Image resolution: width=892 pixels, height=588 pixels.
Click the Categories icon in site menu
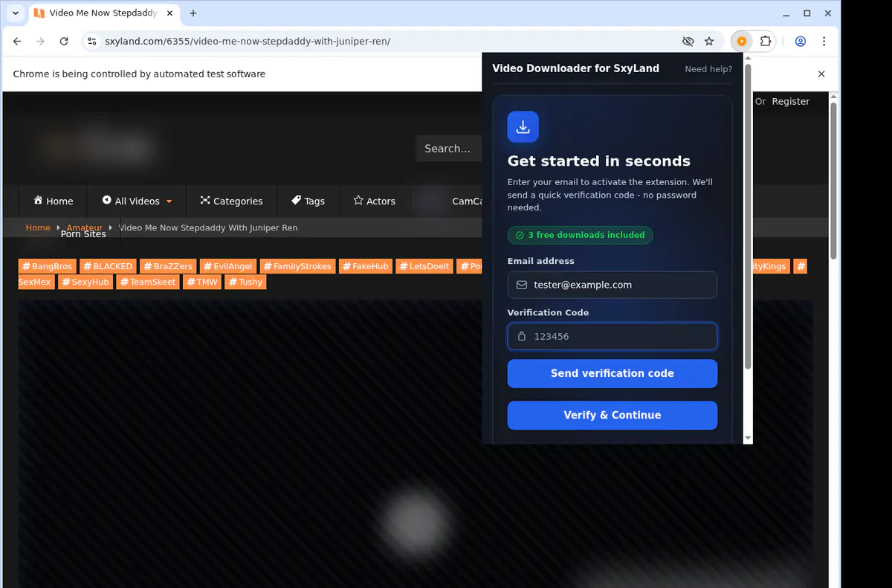pyautogui.click(x=205, y=200)
